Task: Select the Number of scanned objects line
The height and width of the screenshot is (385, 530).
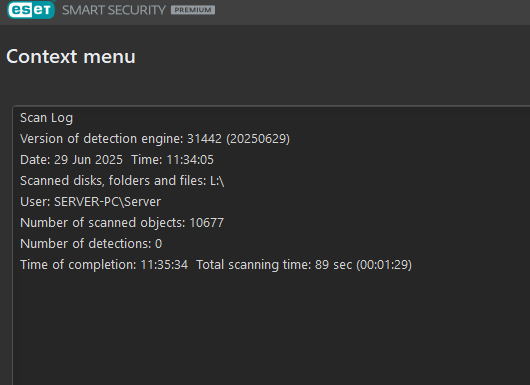Action: pyautogui.click(x=122, y=223)
